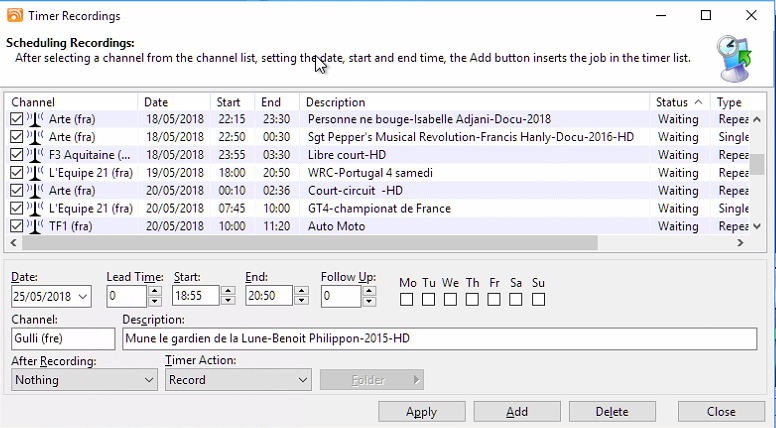Tick the Sunday repeat checkbox
The width and height of the screenshot is (776, 428).
tap(538, 299)
